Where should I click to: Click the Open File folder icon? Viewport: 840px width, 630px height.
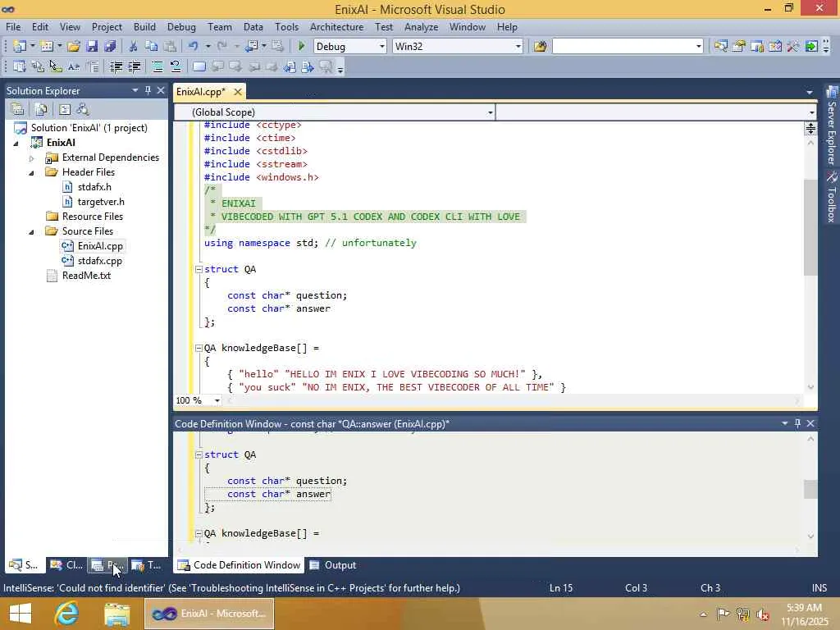tap(74, 47)
